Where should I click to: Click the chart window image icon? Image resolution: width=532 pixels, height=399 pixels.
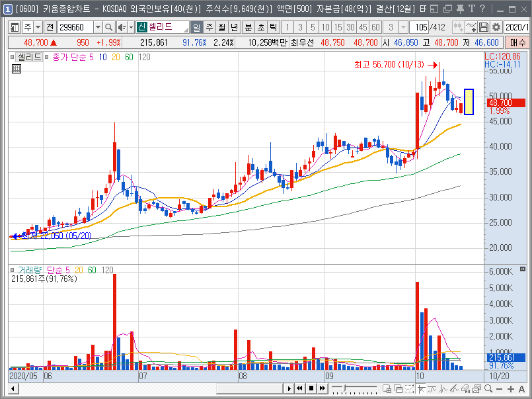[x=476, y=388]
